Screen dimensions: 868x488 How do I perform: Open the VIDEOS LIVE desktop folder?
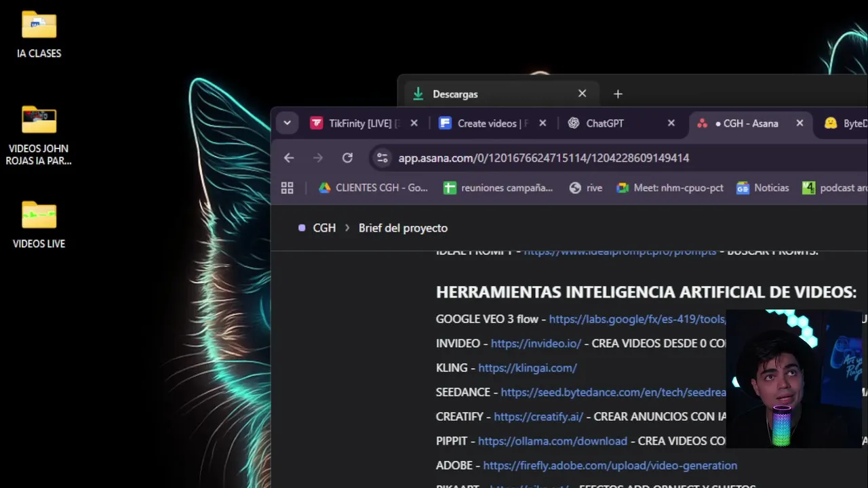[39, 224]
